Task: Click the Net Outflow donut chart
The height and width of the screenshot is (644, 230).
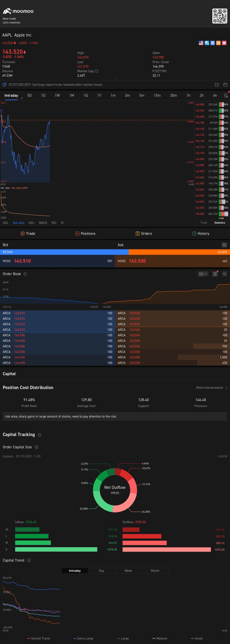Action: click(115, 490)
